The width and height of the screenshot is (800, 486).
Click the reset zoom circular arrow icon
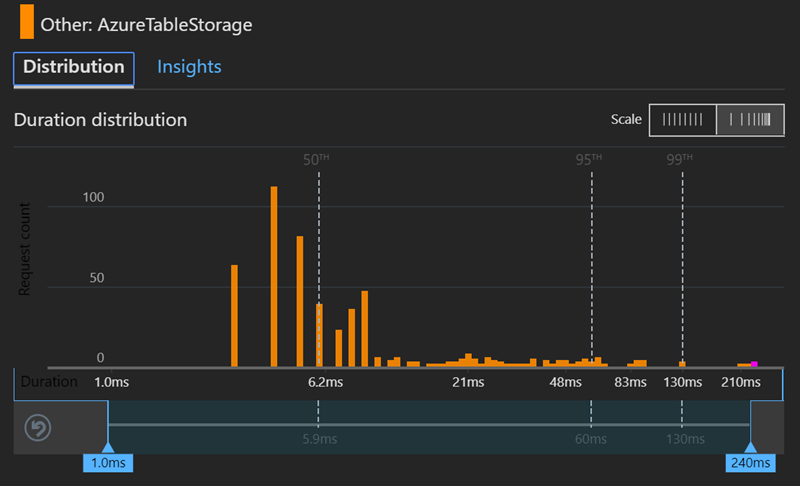tap(38, 429)
